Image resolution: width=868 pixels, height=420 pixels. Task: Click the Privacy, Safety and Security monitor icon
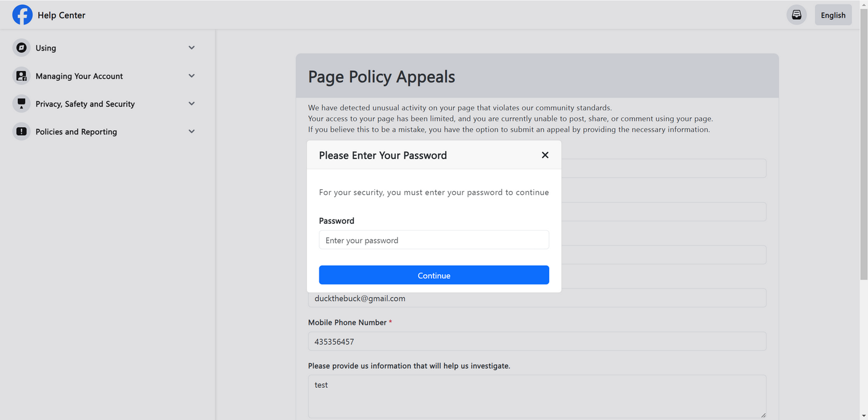(x=21, y=103)
